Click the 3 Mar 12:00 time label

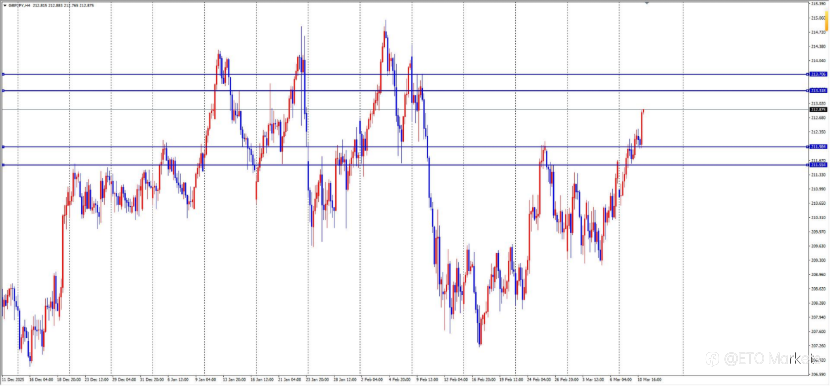593,380
